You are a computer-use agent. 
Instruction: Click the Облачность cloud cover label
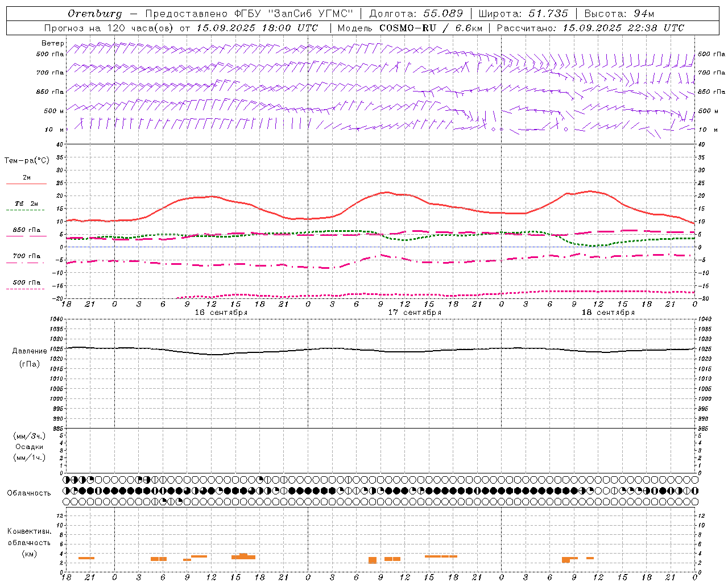pyautogui.click(x=29, y=493)
